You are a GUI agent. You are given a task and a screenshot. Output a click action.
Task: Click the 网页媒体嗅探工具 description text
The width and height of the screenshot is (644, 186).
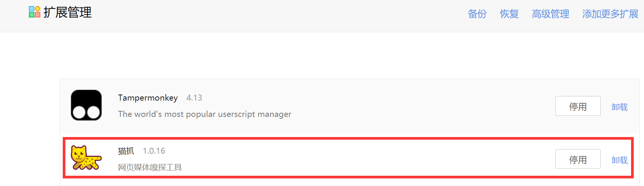click(x=150, y=167)
